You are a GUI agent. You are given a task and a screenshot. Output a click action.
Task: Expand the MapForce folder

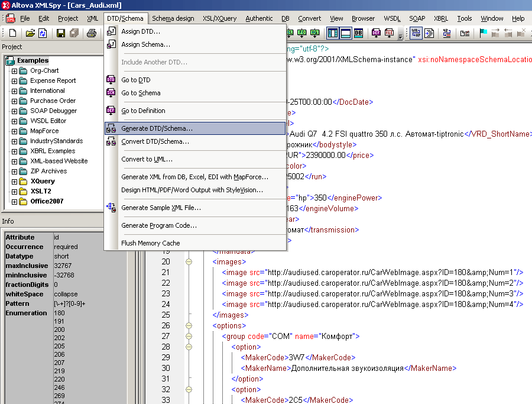14,131
